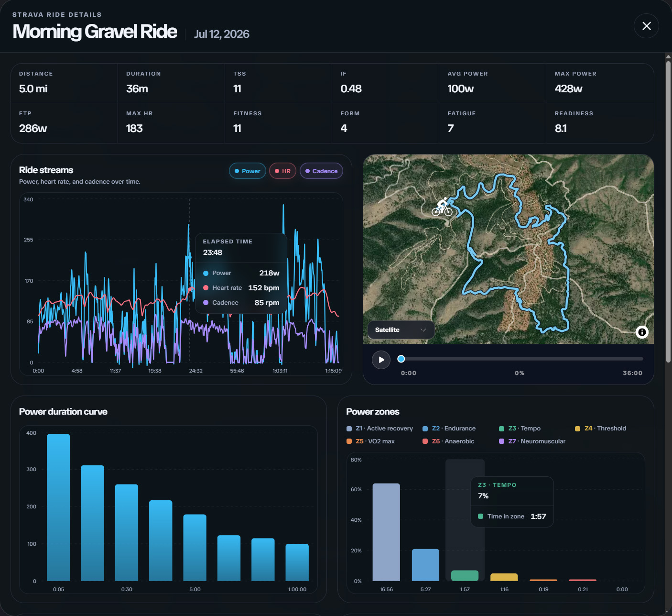Viewport: 672px width, 616px height.
Task: Click the route playback slider handle
Action: tap(401, 359)
